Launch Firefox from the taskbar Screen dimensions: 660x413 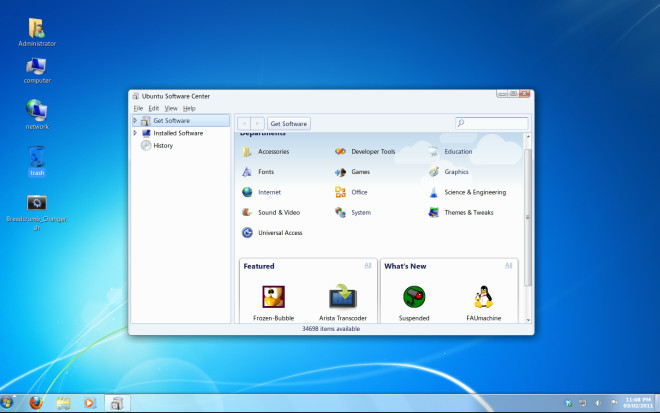35,403
